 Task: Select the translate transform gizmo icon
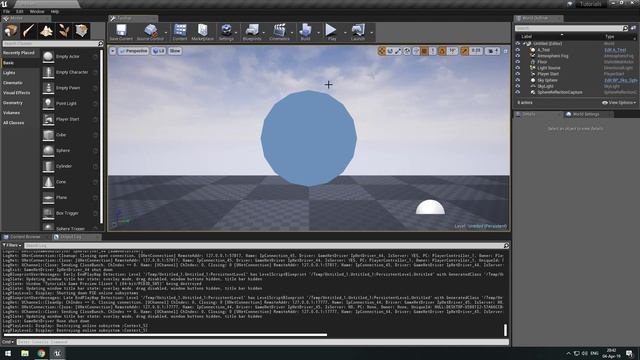point(382,51)
